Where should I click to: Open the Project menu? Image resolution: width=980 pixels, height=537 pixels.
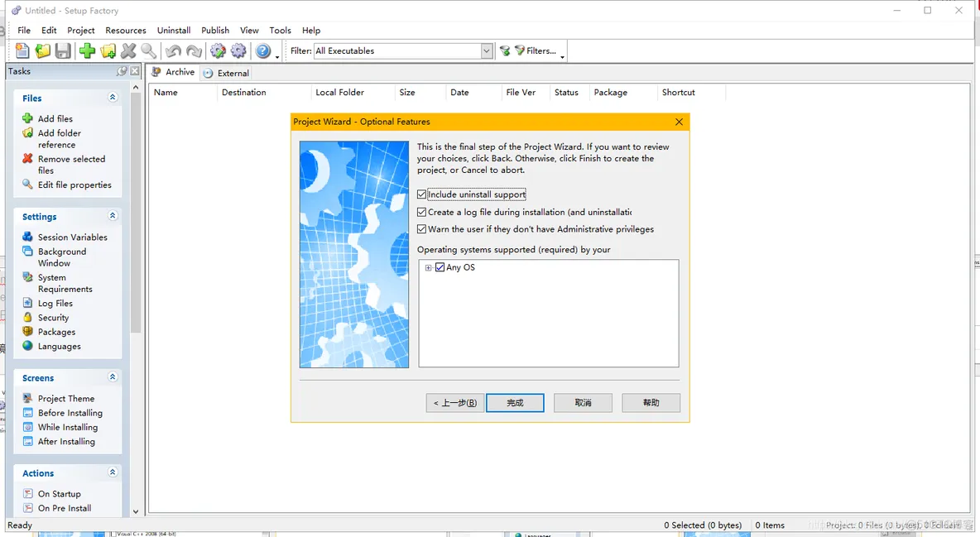(x=81, y=30)
